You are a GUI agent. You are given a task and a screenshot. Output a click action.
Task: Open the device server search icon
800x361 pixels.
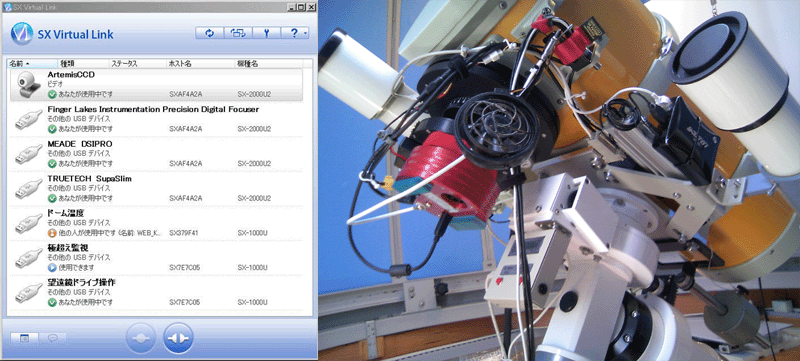pos(238,33)
